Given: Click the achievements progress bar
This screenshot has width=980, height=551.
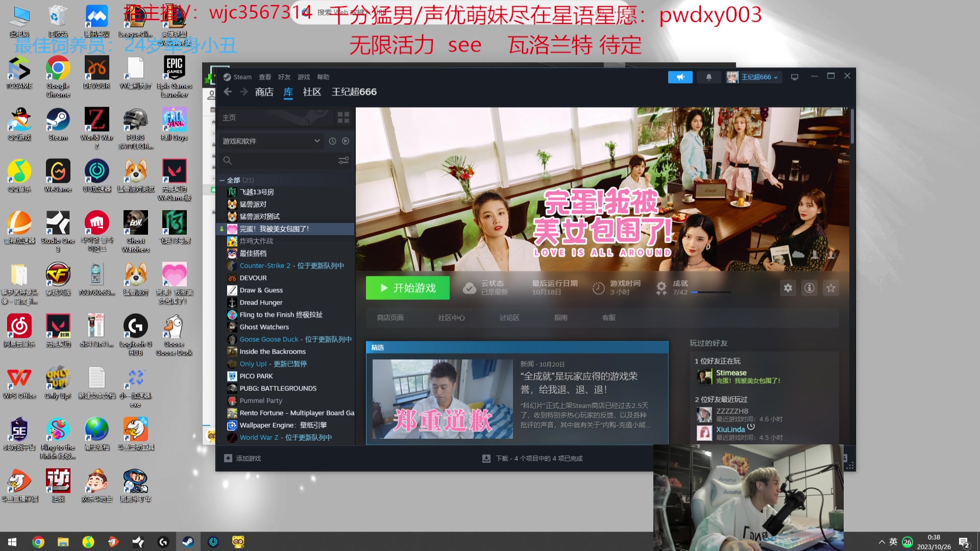Looking at the screenshot, I should [x=711, y=292].
